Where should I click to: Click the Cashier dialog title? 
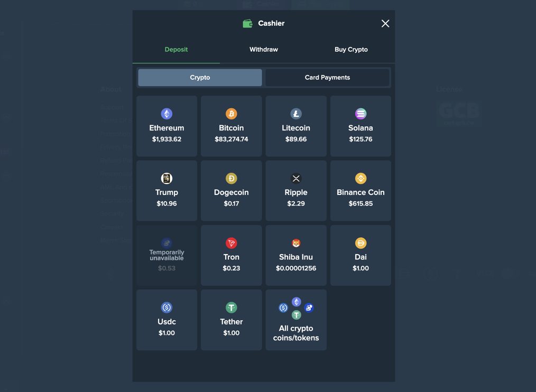pyautogui.click(x=271, y=23)
